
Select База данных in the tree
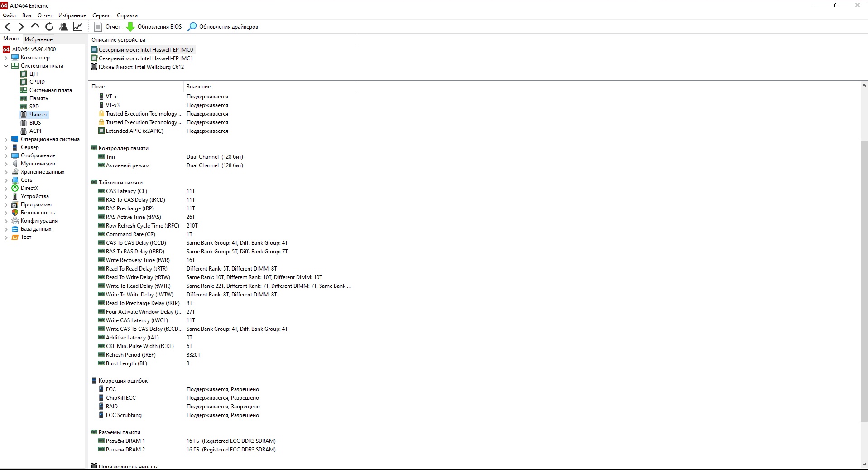pyautogui.click(x=36, y=229)
